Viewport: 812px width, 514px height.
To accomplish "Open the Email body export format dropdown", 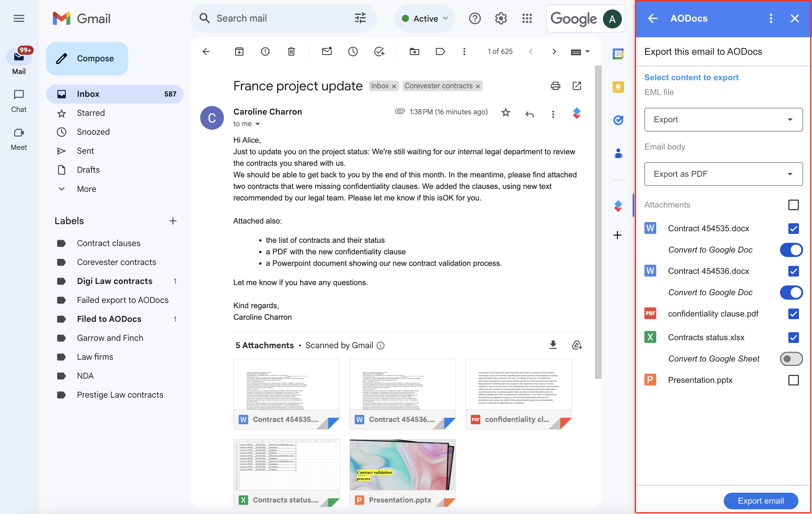I will 723,174.
